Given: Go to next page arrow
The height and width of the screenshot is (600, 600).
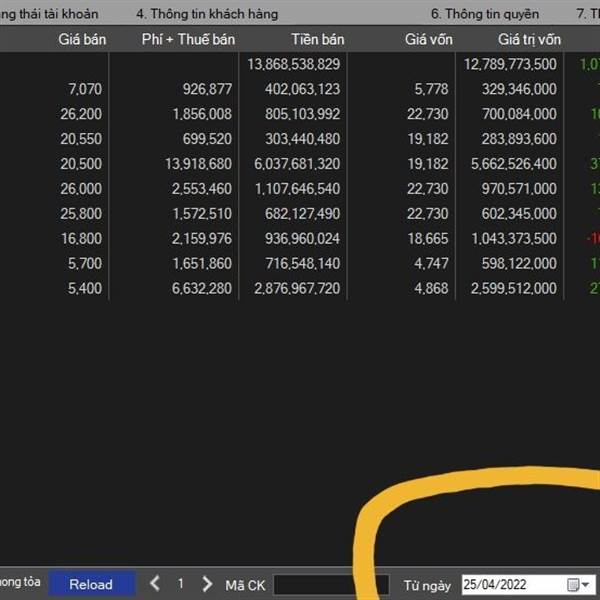Looking at the screenshot, I should [x=207, y=584].
